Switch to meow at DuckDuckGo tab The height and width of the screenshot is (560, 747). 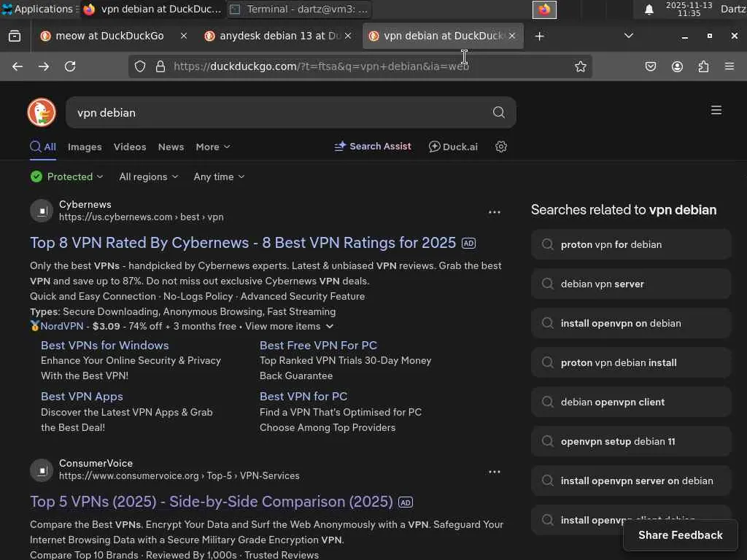(x=109, y=36)
